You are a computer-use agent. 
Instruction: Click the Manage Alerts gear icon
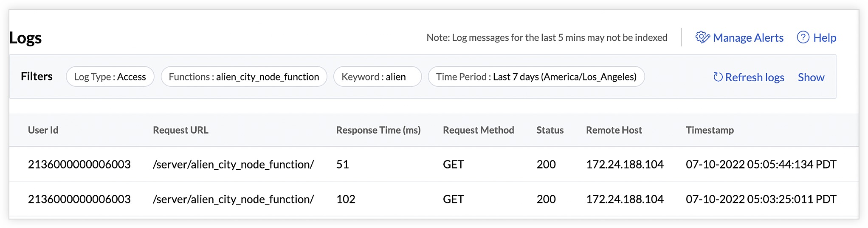pos(702,37)
